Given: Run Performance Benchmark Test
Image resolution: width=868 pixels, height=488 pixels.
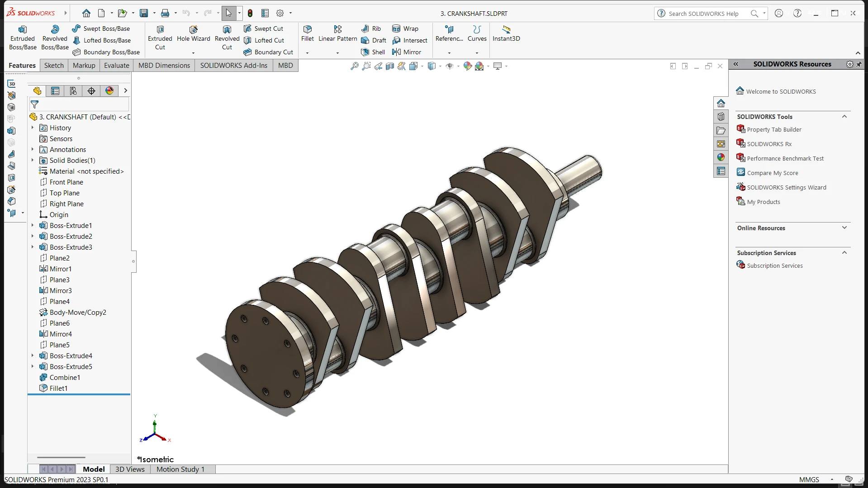Looking at the screenshot, I should (786, 158).
